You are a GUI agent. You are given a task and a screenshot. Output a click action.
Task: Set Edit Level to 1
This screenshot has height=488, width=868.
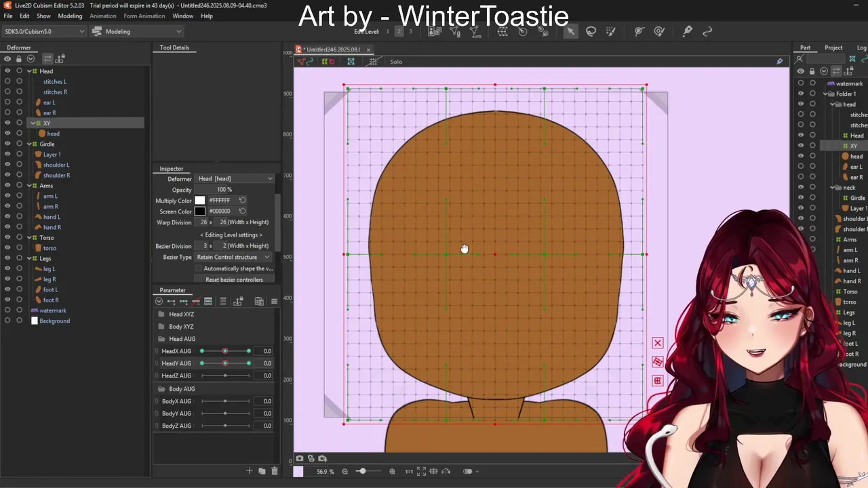388,31
